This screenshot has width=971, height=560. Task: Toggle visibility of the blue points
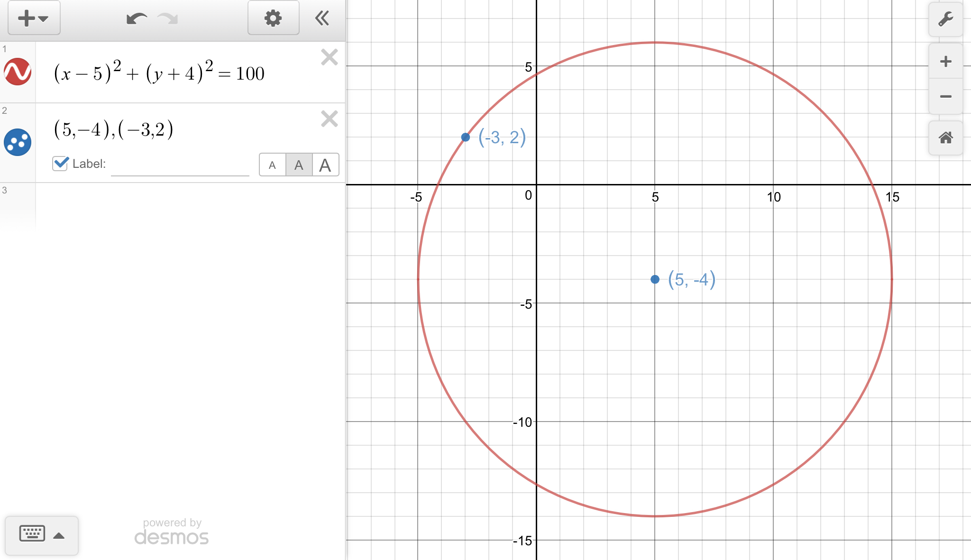18,142
